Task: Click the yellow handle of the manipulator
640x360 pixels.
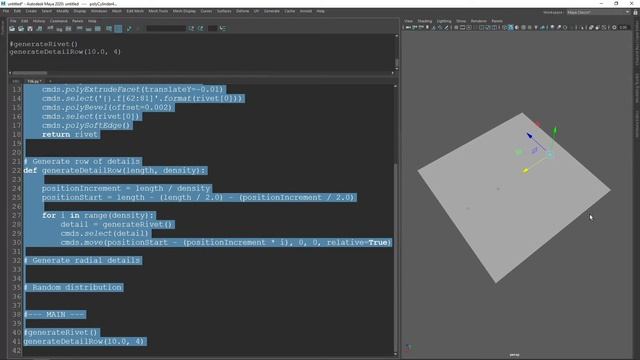Action: pyautogui.click(x=526, y=170)
